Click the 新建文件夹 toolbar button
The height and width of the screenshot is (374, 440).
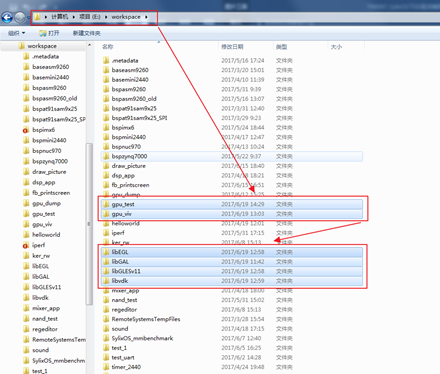coord(87,33)
